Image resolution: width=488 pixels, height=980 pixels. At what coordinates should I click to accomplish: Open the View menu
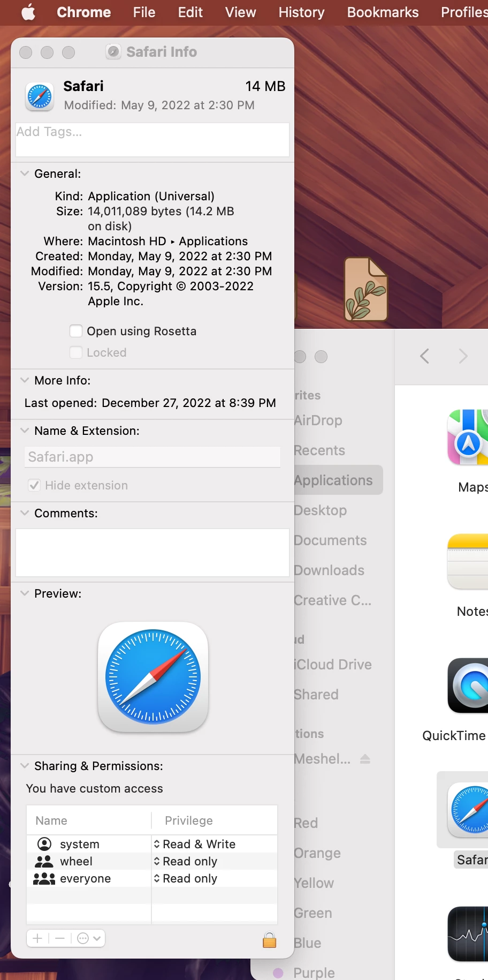point(240,12)
